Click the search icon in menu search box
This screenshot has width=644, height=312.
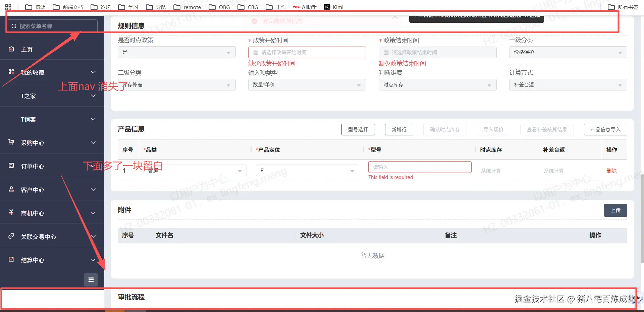tap(14, 26)
